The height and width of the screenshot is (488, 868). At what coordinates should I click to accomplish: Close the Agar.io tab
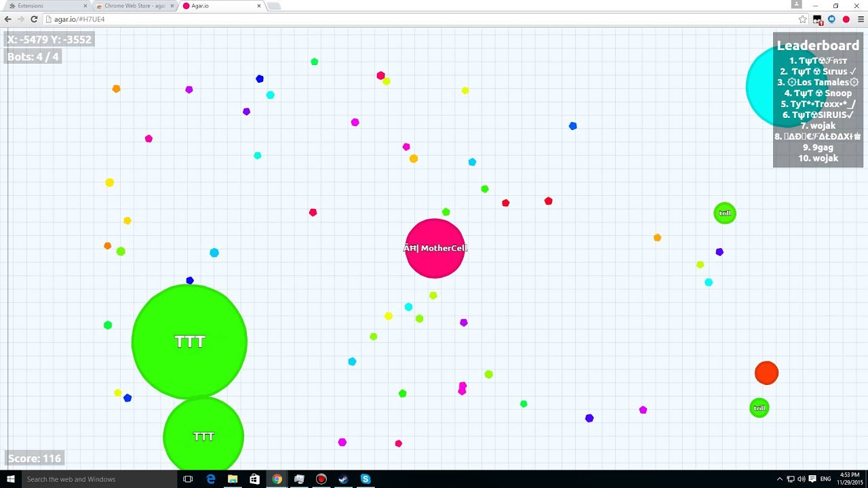259,5
